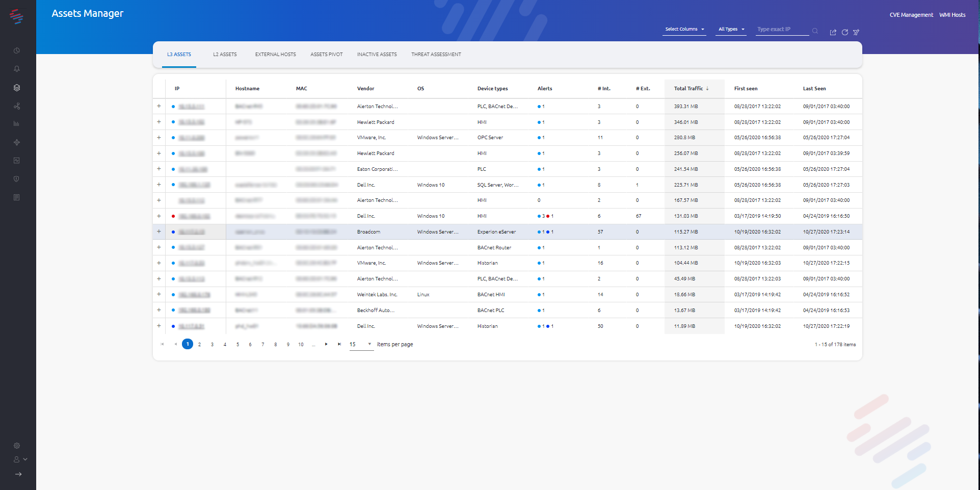Image resolution: width=980 pixels, height=490 pixels.
Task: Go to the next page with the pager arrow
Action: [326, 344]
